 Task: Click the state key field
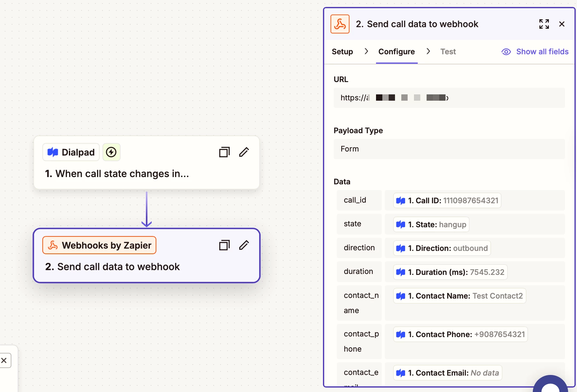point(359,224)
